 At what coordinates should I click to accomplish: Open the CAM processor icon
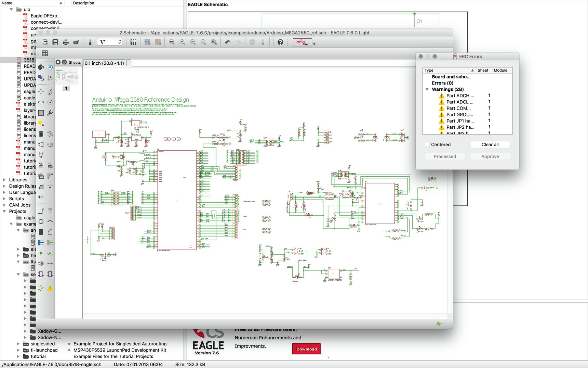point(76,42)
